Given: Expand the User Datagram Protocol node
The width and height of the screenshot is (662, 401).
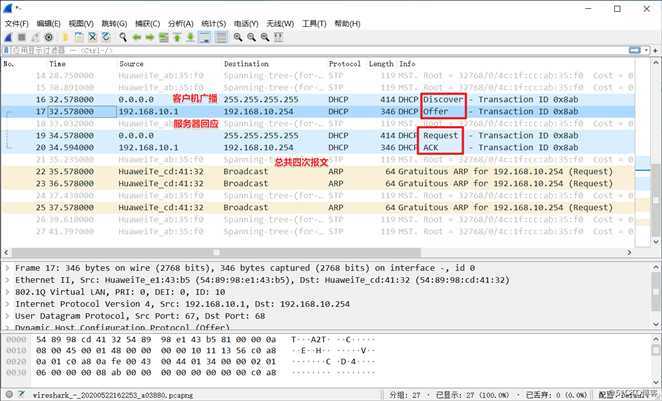Looking at the screenshot, I should click(x=7, y=316).
